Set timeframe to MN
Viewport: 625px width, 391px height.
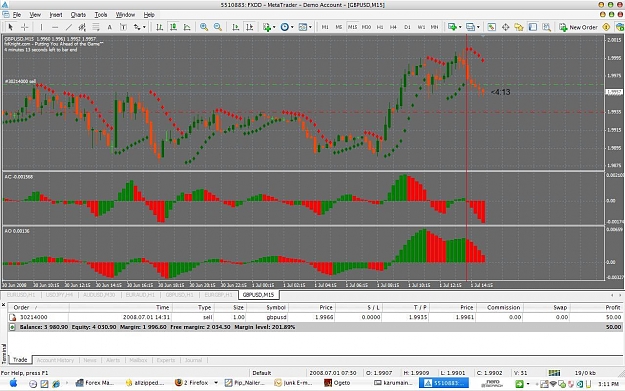(434, 27)
